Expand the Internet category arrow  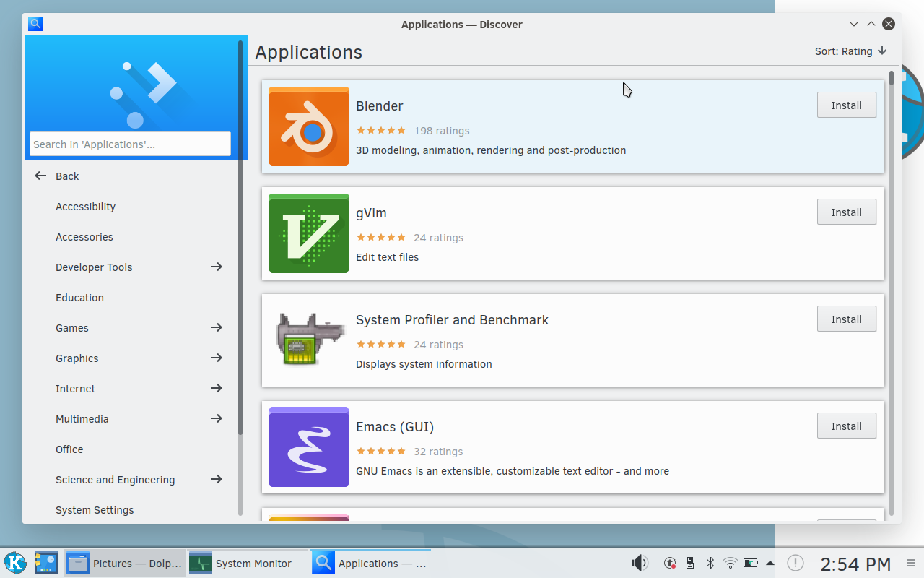[x=216, y=388]
